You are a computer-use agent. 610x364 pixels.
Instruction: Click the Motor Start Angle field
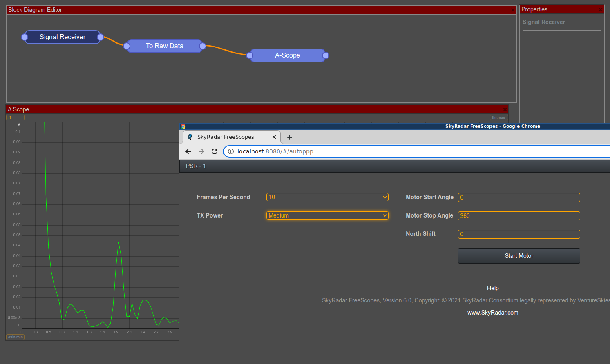pyautogui.click(x=519, y=198)
